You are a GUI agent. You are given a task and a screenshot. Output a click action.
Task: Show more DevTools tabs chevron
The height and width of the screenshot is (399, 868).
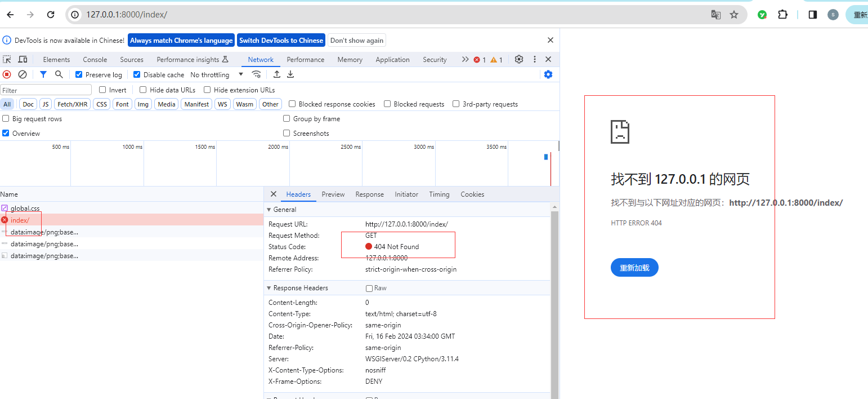[x=465, y=59]
